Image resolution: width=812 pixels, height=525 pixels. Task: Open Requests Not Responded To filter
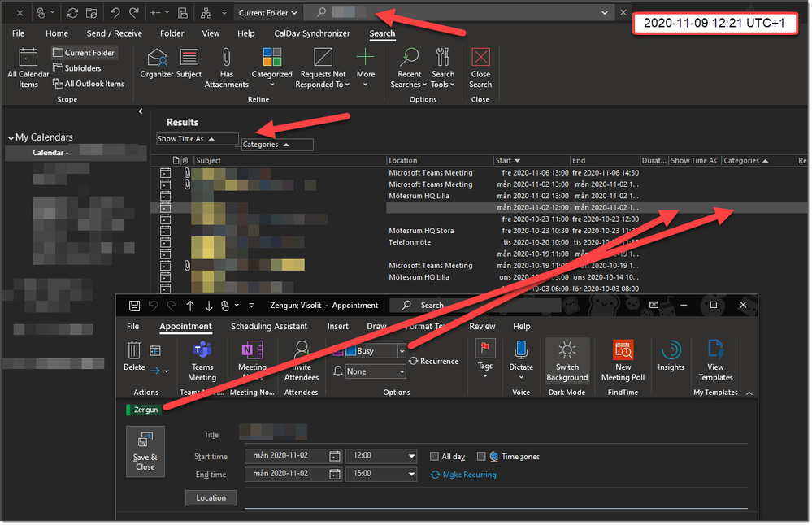pos(323,67)
